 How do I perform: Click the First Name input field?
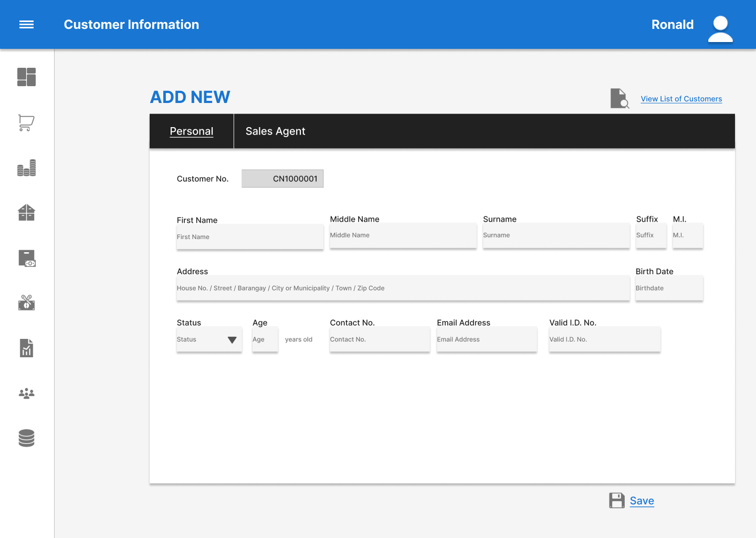250,237
